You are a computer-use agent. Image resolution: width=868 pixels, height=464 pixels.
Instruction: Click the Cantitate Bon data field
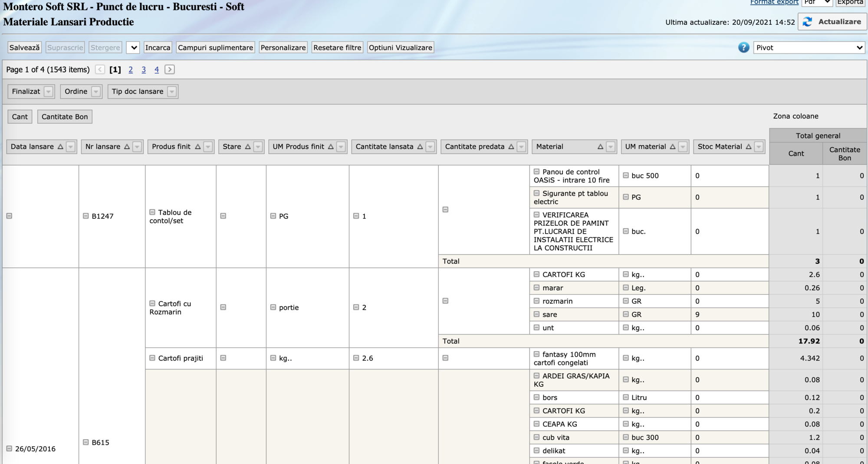[x=65, y=116]
